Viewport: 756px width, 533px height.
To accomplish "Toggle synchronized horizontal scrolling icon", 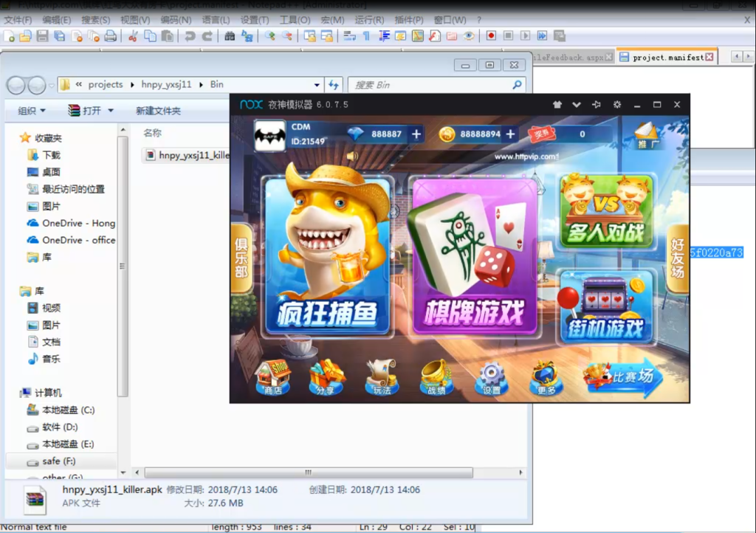I will click(x=327, y=36).
